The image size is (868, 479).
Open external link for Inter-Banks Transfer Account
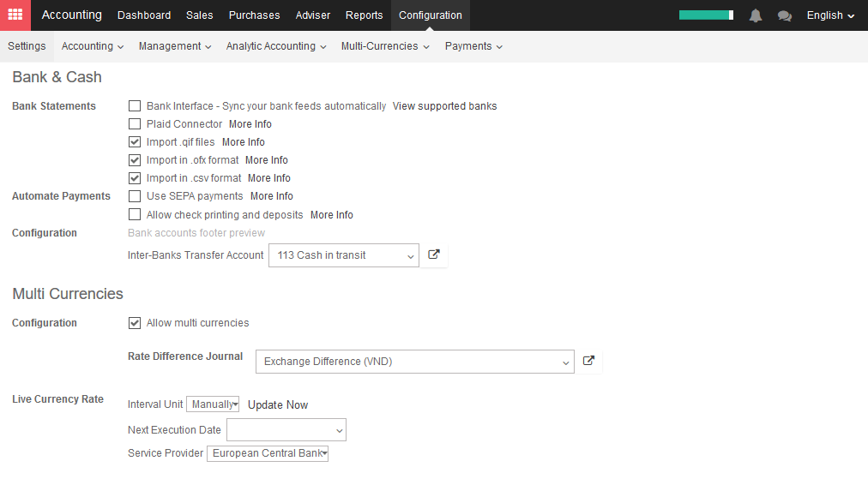[x=434, y=254]
